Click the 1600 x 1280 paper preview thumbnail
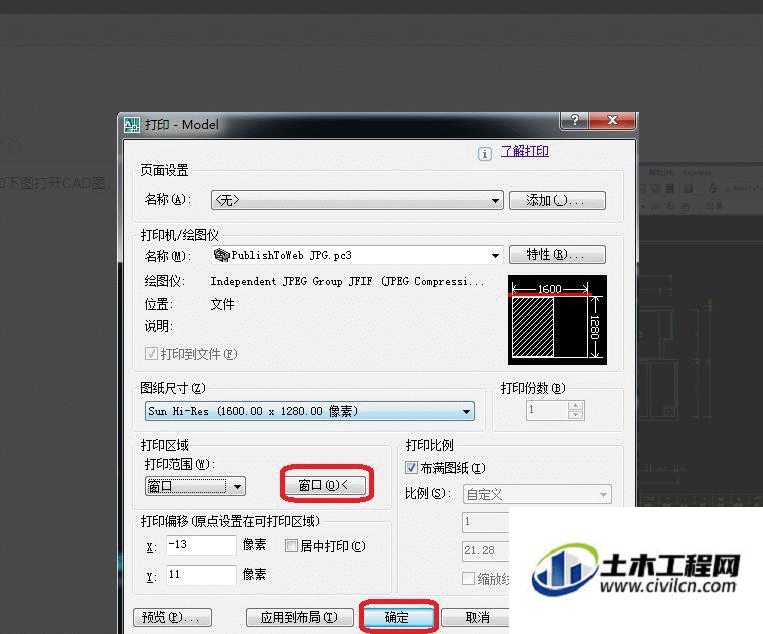The width and height of the screenshot is (763, 634). coord(557,320)
